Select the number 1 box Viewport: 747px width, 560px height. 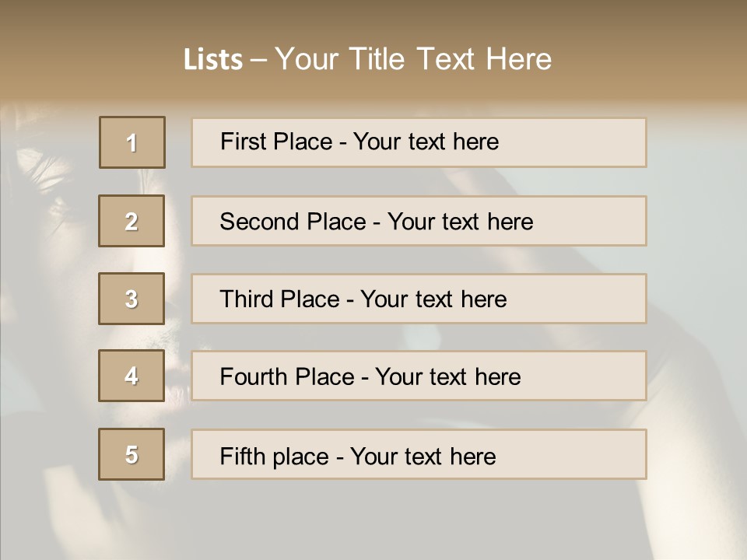(x=132, y=142)
